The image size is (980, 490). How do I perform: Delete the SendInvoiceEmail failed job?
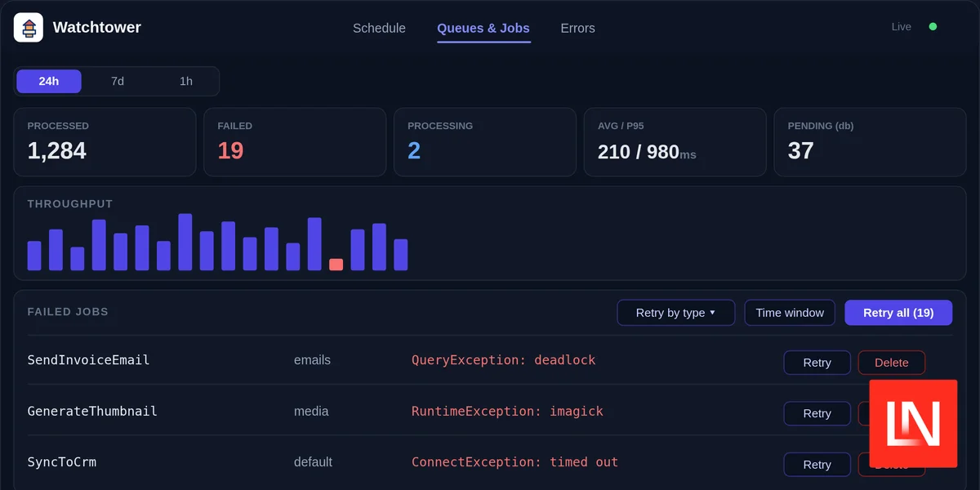click(x=892, y=363)
